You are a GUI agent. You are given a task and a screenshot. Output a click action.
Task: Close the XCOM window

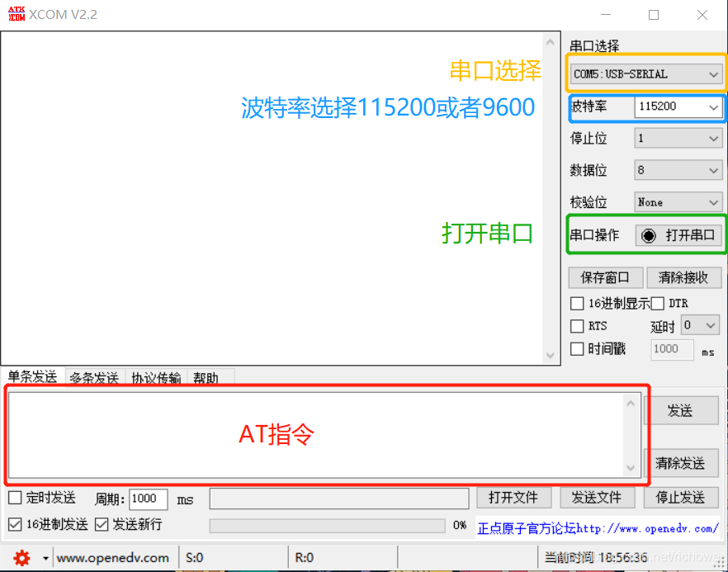point(702,15)
